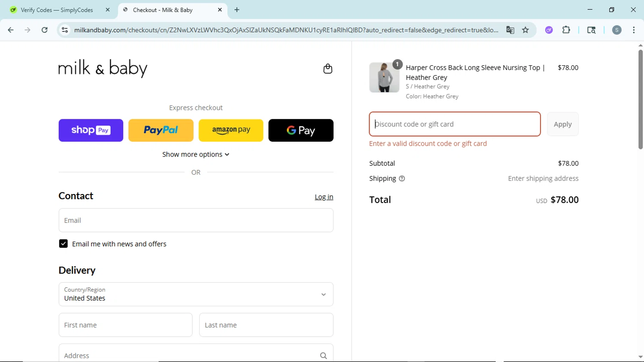644x362 pixels.
Task: Click the 'Enter a valid discount code' error text
Action: (x=428, y=143)
